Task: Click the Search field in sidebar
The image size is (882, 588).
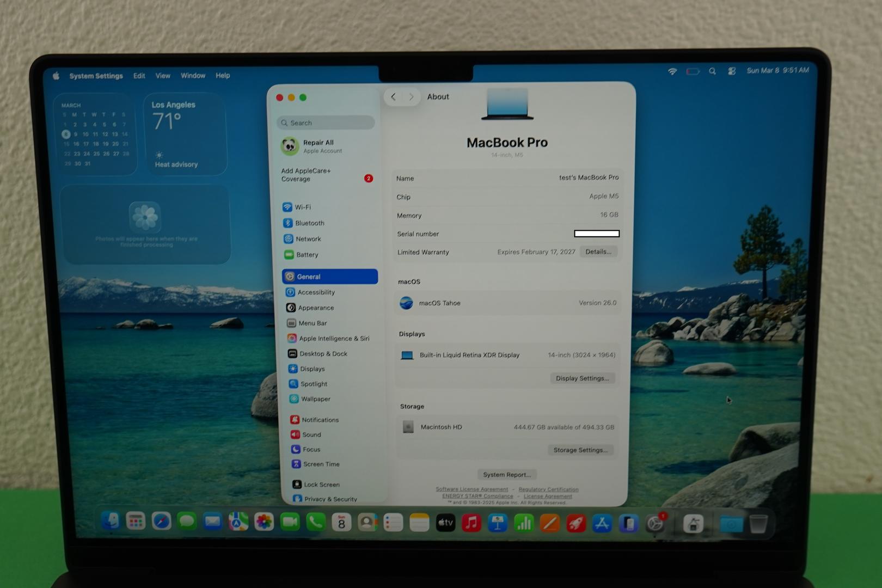Action: (x=327, y=123)
